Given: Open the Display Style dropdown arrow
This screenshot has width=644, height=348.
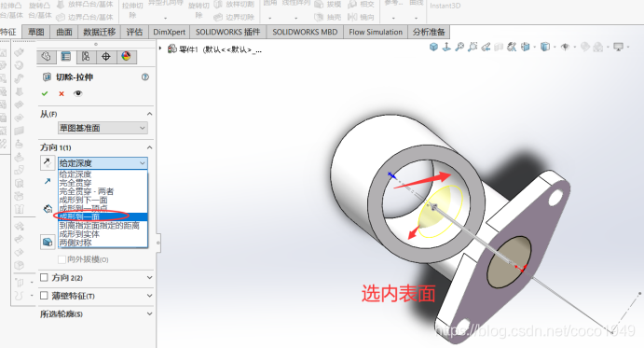Looking at the screenshot, I should point(555,48).
